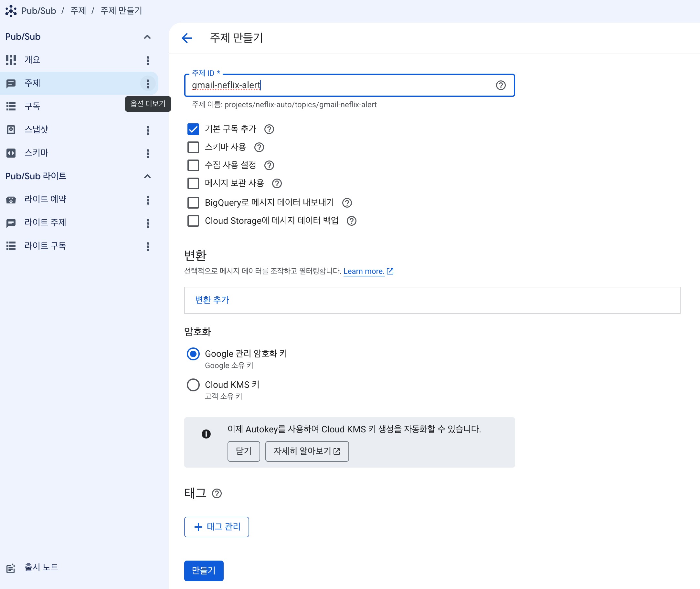Click the 태그 관리 button
The height and width of the screenshot is (589, 700).
[x=216, y=527]
